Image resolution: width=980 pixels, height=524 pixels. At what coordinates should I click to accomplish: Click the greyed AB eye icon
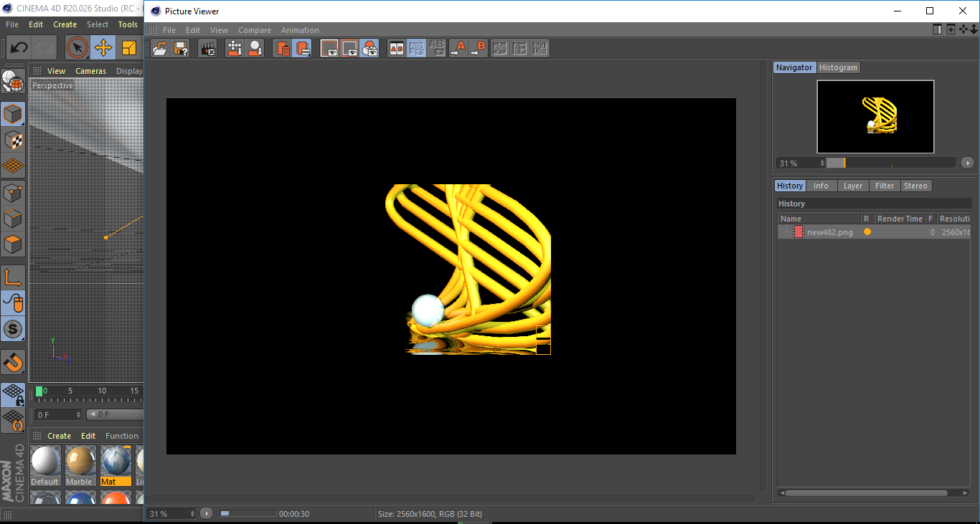point(436,48)
